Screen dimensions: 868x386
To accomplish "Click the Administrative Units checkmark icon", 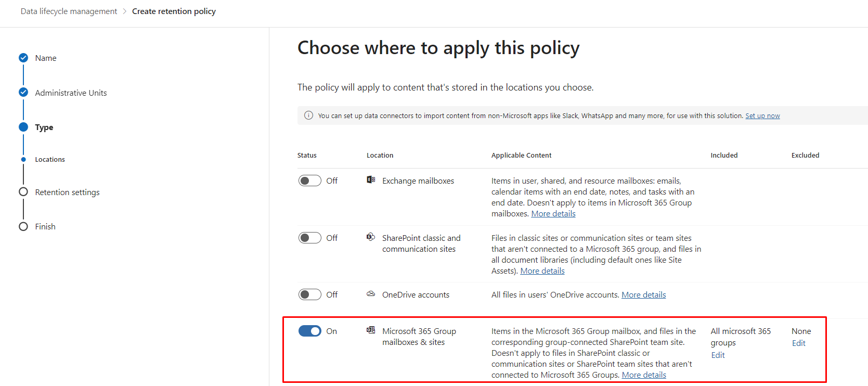I will [x=23, y=93].
